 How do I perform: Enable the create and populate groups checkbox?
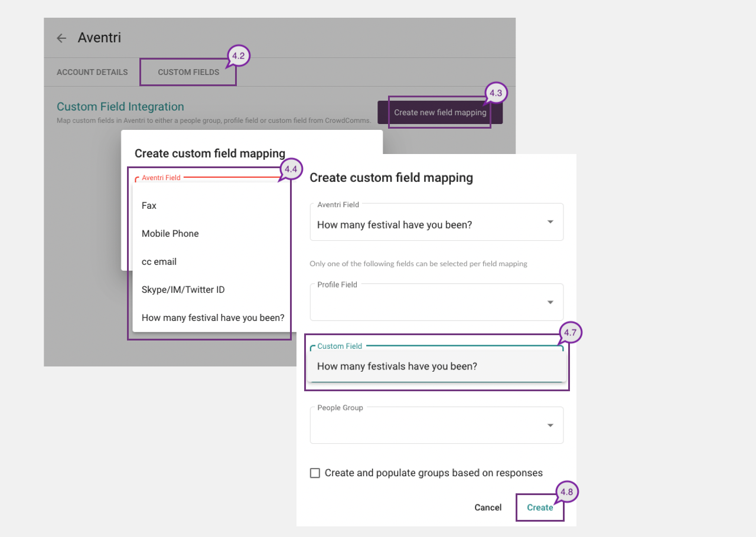click(x=315, y=473)
